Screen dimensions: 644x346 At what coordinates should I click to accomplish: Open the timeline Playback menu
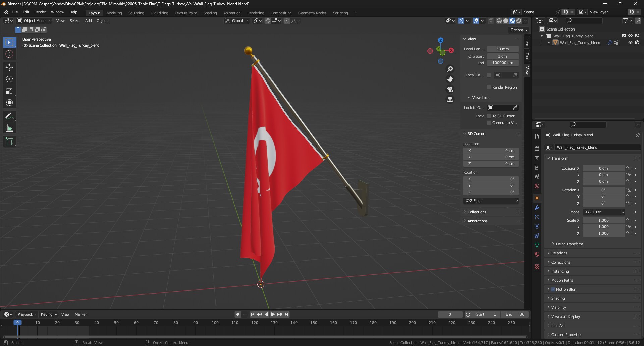pyautogui.click(x=27, y=314)
